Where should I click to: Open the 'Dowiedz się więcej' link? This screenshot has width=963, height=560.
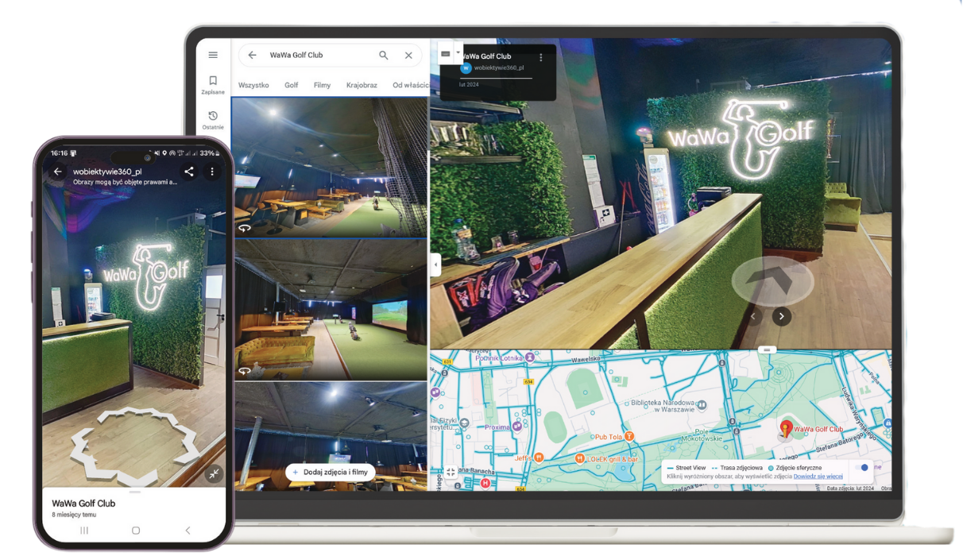point(818,477)
